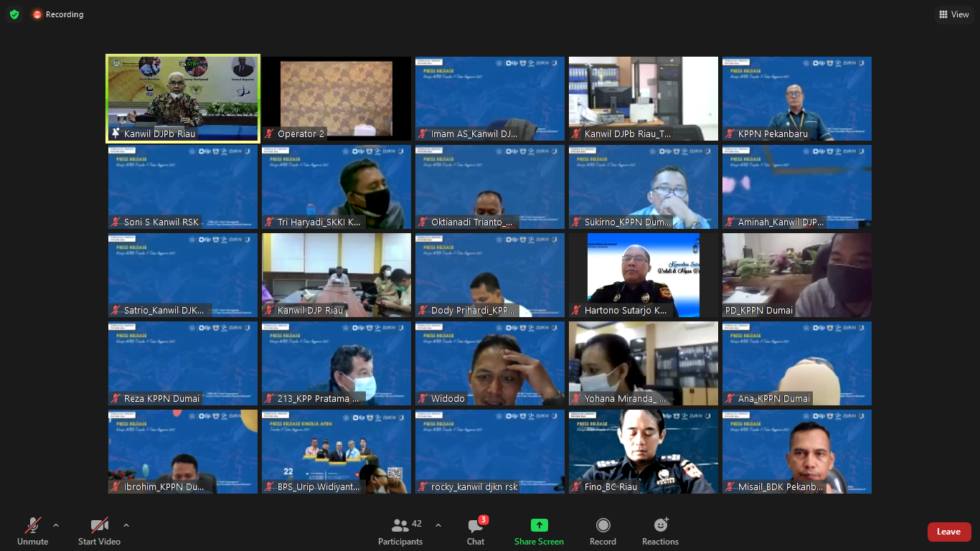This screenshot has height=551, width=980.
Task: Click the muted mic icon on Operator 2
Action: tap(270, 134)
